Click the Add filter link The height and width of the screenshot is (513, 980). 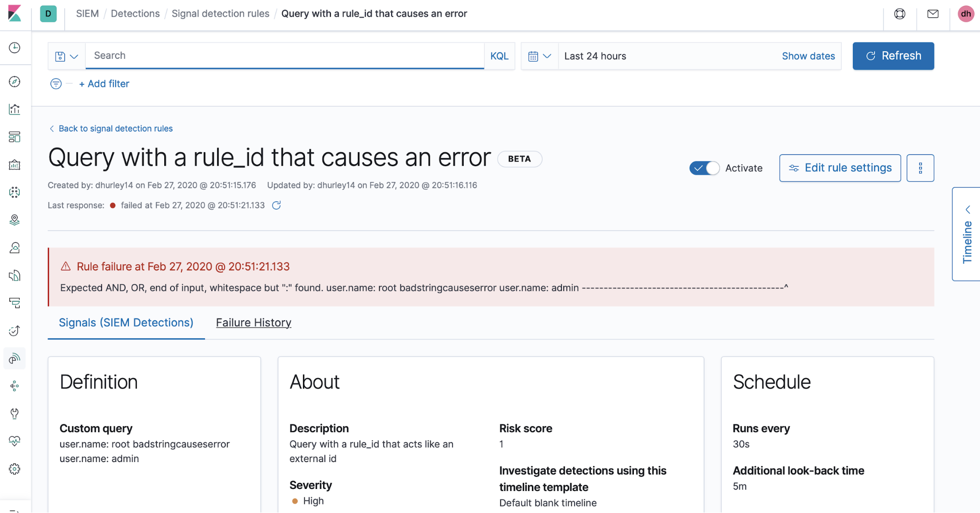click(104, 84)
